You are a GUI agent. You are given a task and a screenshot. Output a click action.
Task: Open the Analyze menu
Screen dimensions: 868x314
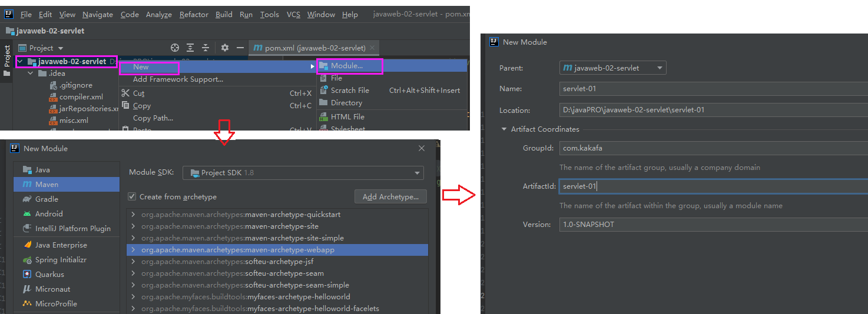[x=159, y=14]
